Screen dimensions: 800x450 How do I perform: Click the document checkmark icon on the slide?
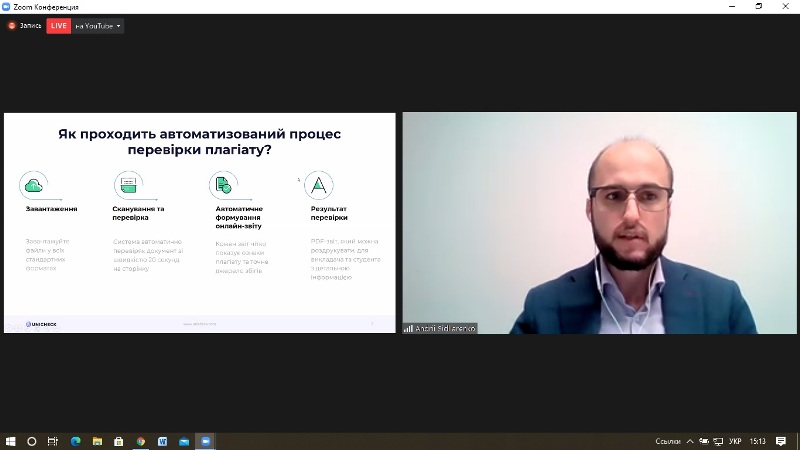223,185
